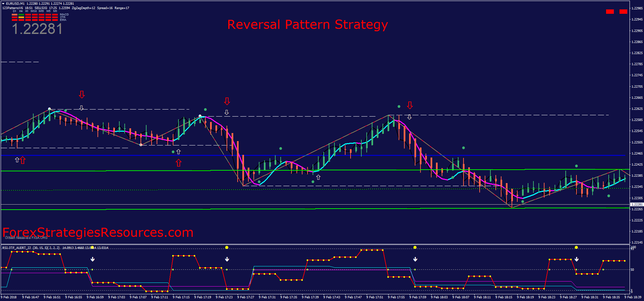Click the STR square under the M15 column

41,17
